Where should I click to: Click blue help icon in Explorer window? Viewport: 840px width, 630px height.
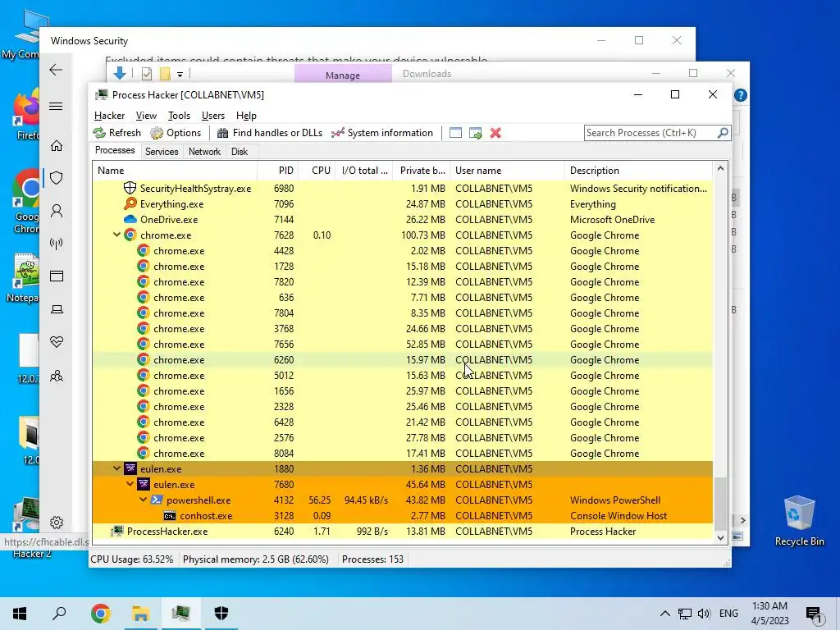point(741,95)
